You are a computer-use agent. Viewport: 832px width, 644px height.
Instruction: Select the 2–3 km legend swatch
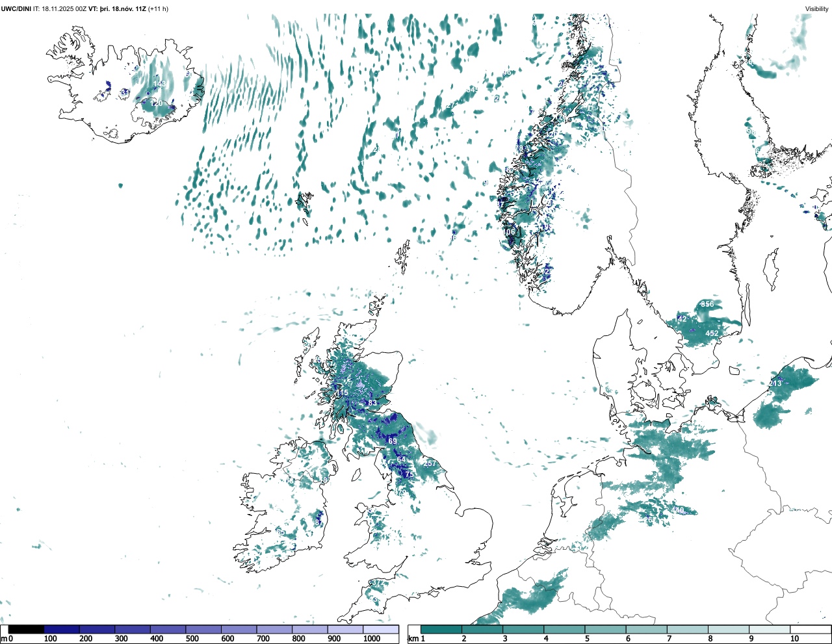(x=482, y=629)
